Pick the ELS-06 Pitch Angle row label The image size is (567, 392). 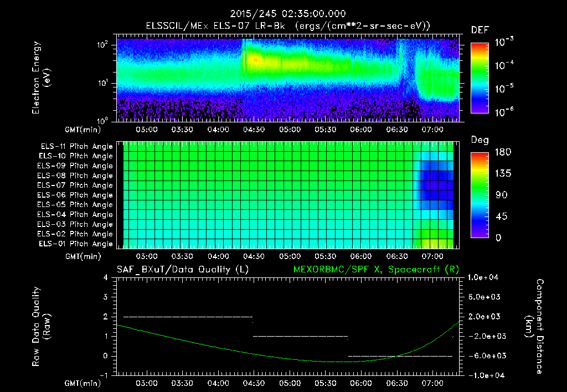75,195
